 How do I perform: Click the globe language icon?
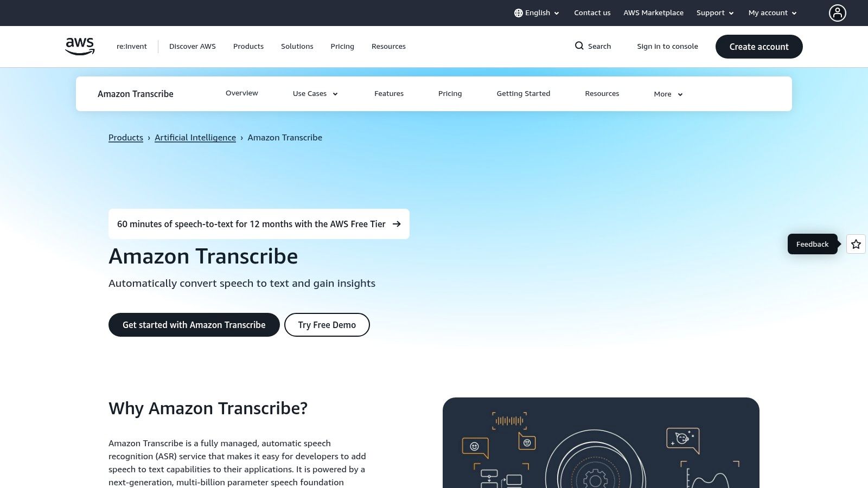[x=519, y=12]
